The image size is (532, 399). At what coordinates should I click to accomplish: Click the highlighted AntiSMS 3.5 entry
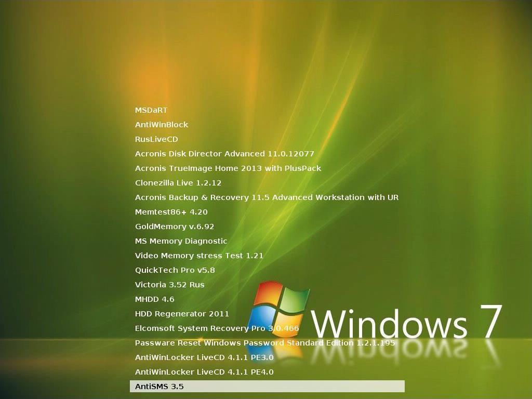tap(268, 387)
